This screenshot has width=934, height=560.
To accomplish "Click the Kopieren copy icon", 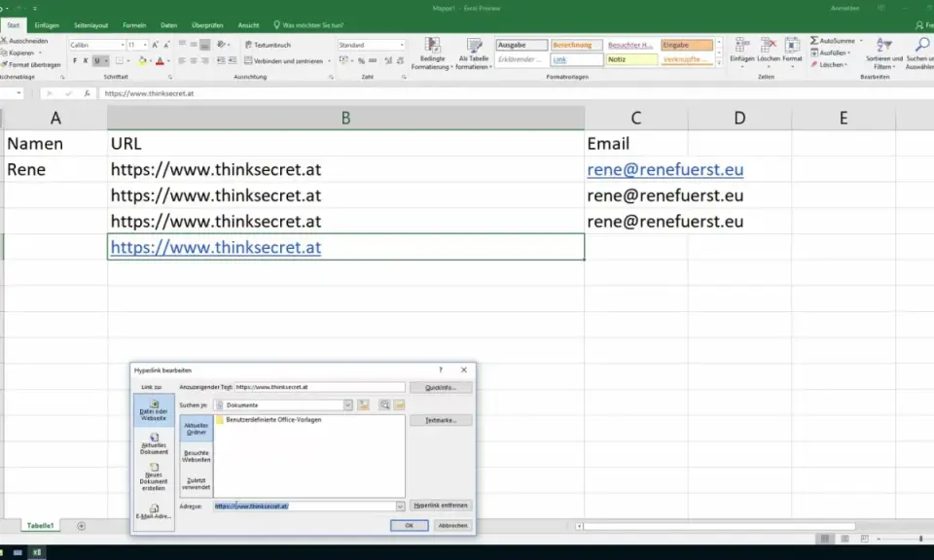I will pyautogui.click(x=4, y=52).
